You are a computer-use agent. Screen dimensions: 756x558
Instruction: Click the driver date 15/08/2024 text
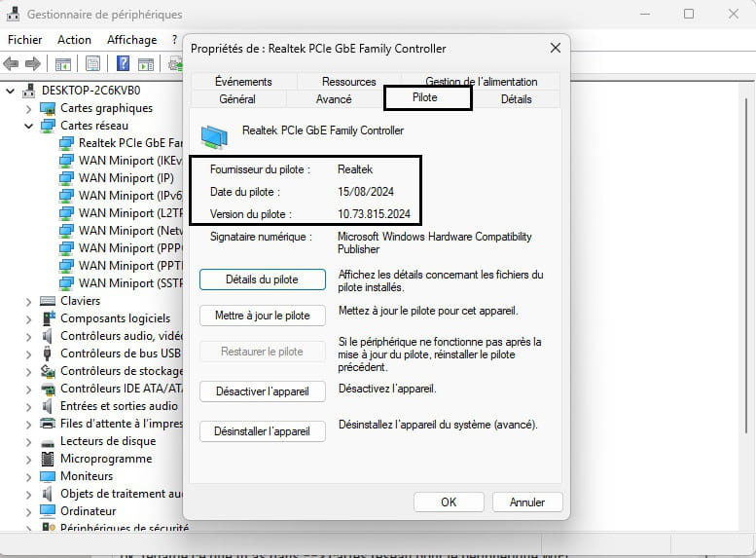click(366, 192)
